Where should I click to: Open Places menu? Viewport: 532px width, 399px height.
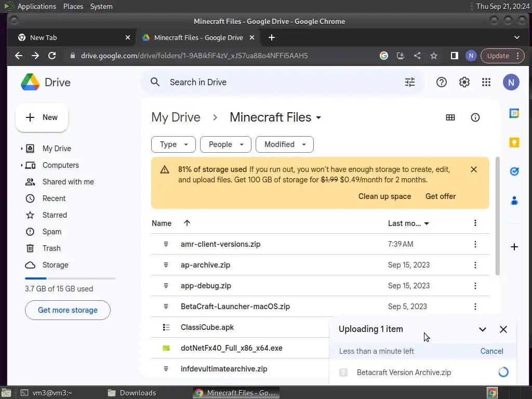pos(73,6)
